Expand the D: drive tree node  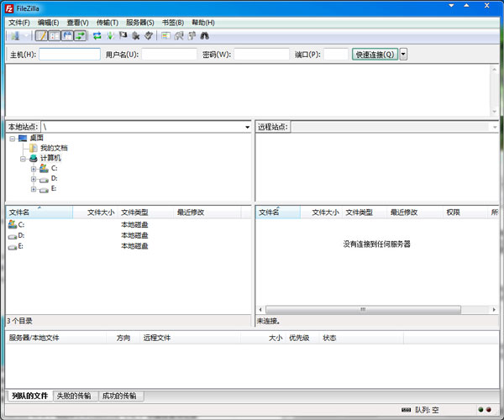click(34, 179)
